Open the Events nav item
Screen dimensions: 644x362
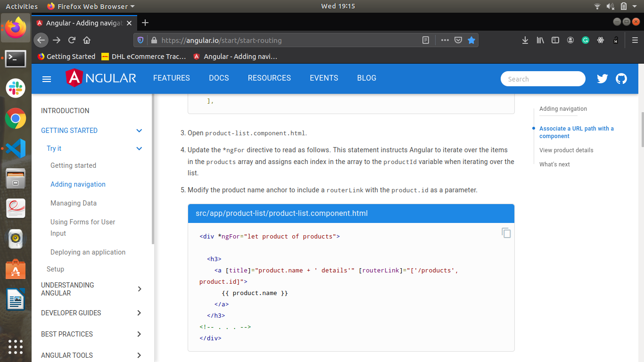[x=324, y=78]
